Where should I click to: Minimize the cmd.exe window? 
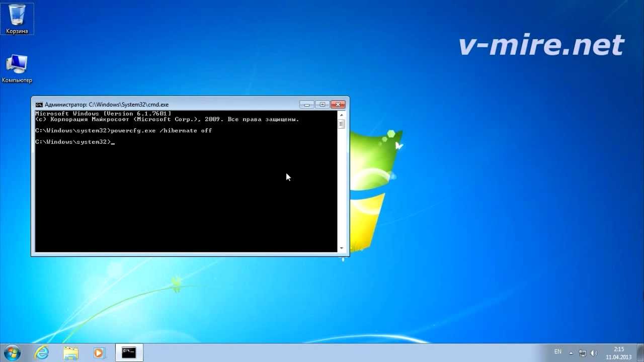click(307, 105)
